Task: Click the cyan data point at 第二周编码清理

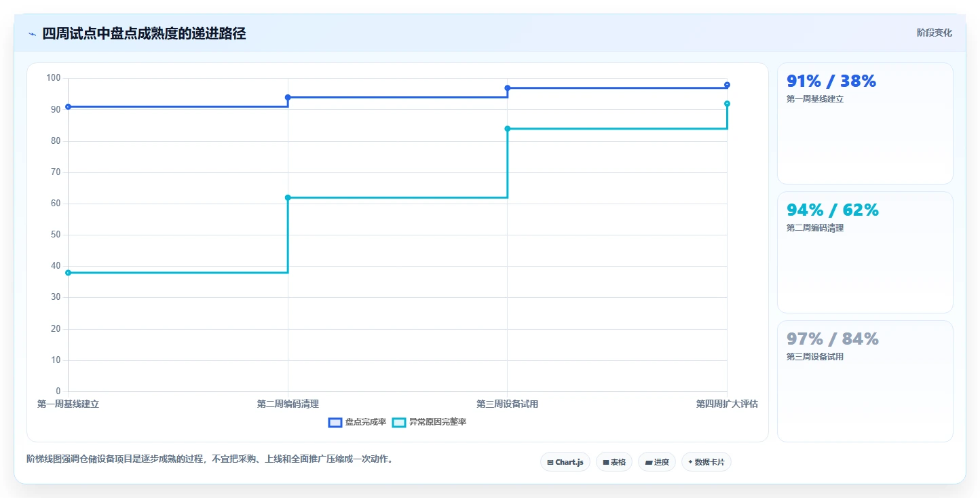Action: tap(288, 197)
